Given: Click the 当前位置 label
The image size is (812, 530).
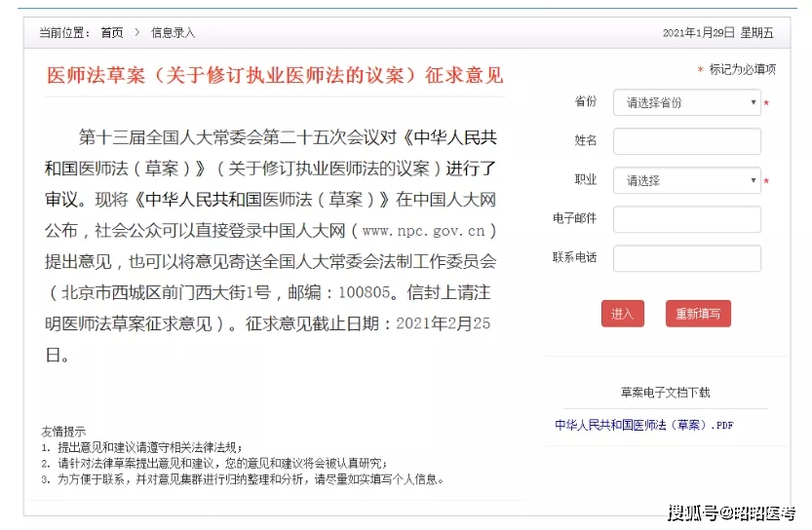Looking at the screenshot, I should pos(64,33).
